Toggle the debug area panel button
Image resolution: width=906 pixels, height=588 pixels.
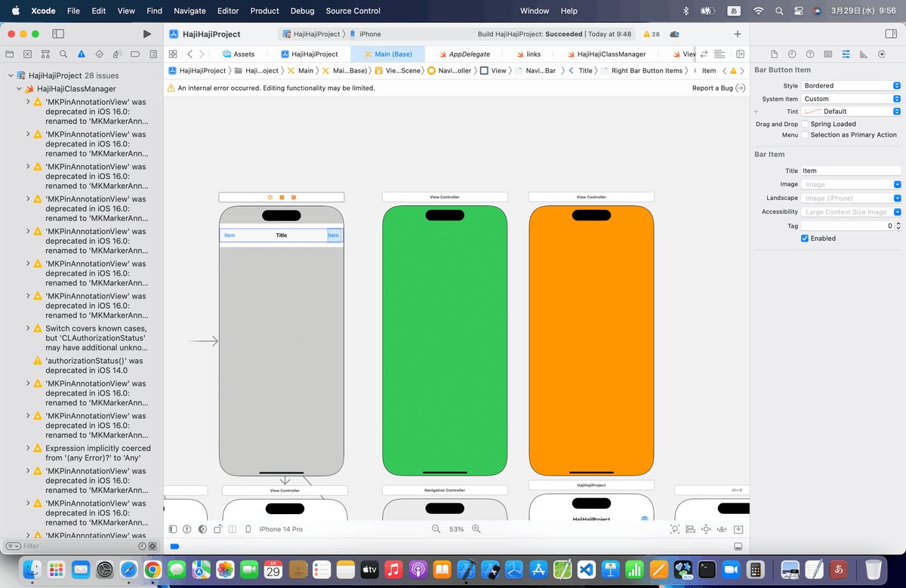[x=738, y=546]
